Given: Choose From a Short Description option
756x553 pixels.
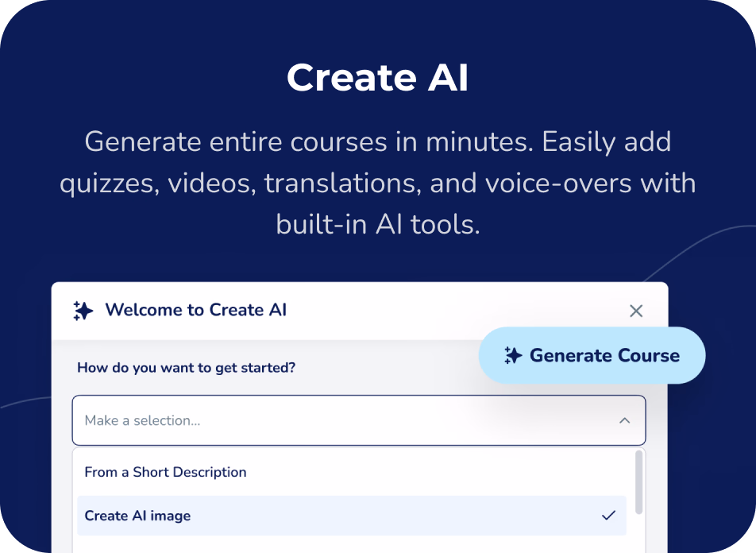Looking at the screenshot, I should (165, 472).
